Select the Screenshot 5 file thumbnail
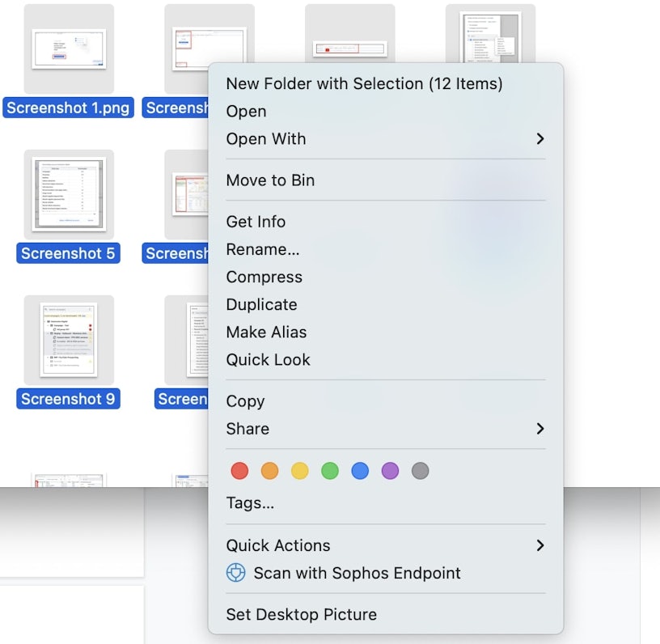The image size is (660, 644). [69, 194]
